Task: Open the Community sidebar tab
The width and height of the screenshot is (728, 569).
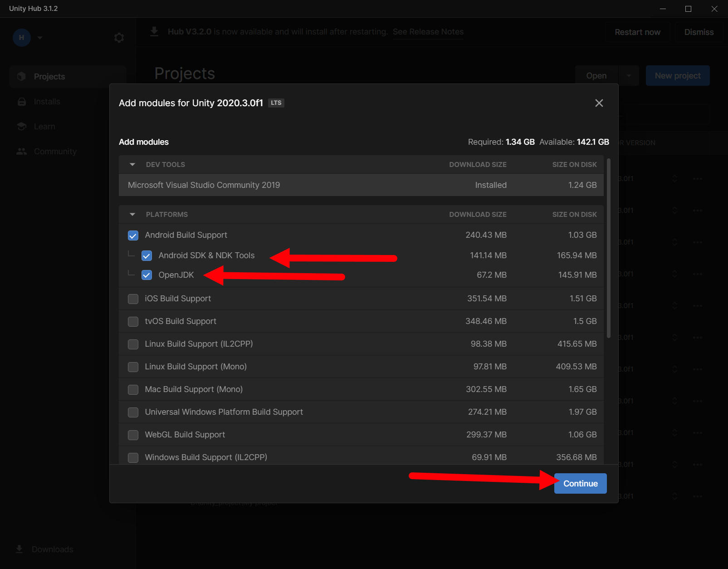Action: (68, 152)
